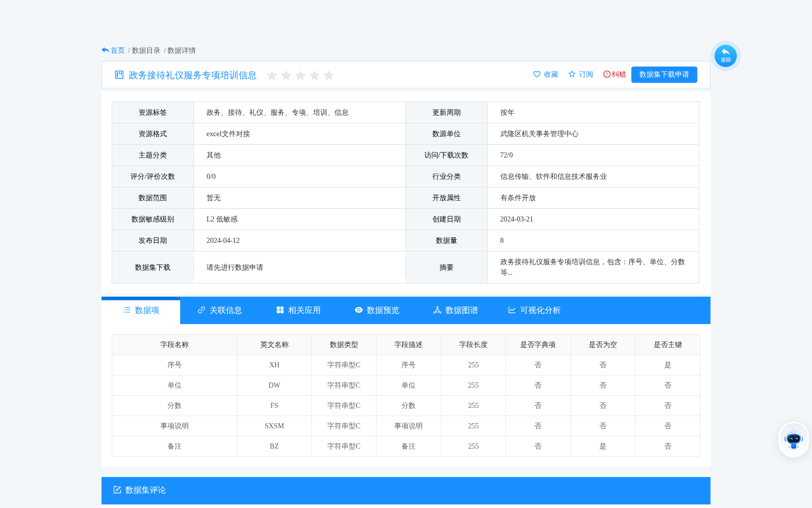
Task: Rate the dataset with the fifth star
Action: [x=329, y=75]
